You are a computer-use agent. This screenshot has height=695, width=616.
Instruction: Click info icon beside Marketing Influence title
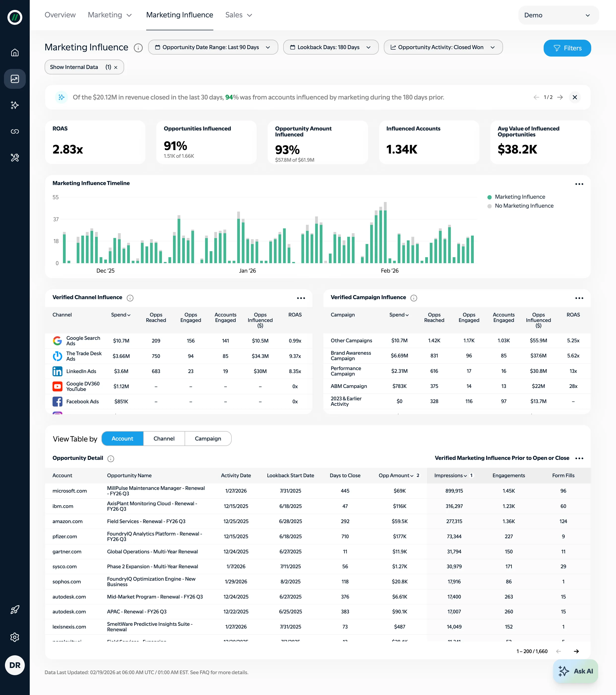pyautogui.click(x=138, y=48)
